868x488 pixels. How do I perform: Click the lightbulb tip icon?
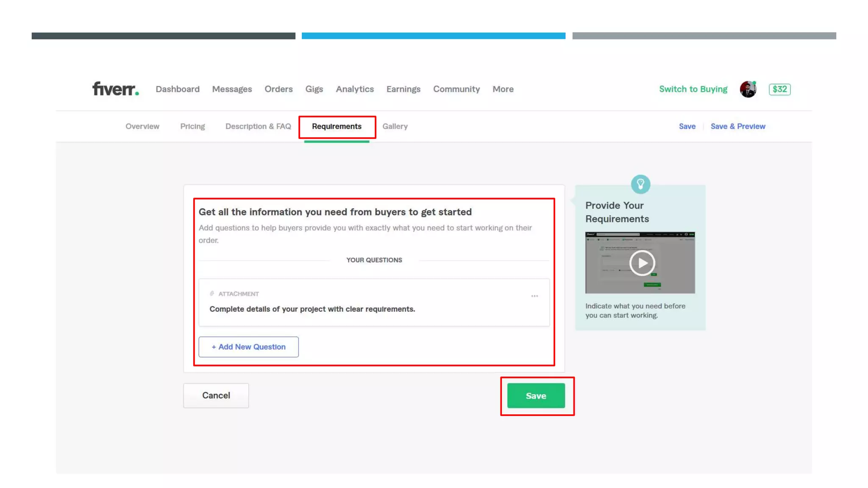click(x=640, y=184)
